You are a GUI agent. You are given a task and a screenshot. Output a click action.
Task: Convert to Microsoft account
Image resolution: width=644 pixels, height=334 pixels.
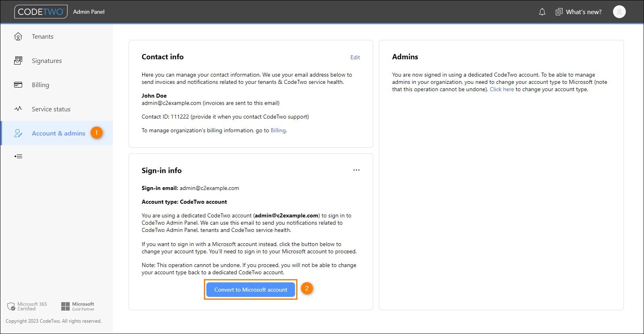pos(251,290)
